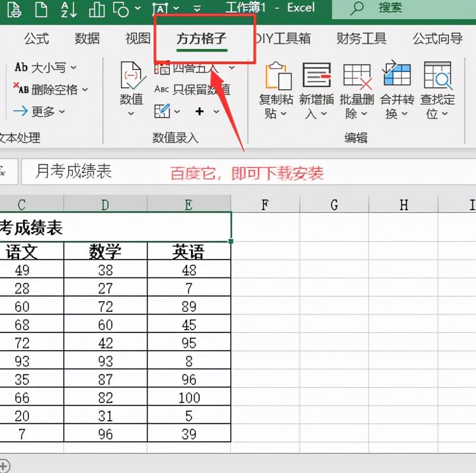476x473 pixels.
Task: Click the merged title cell 考成绩表
Action: pos(115,227)
